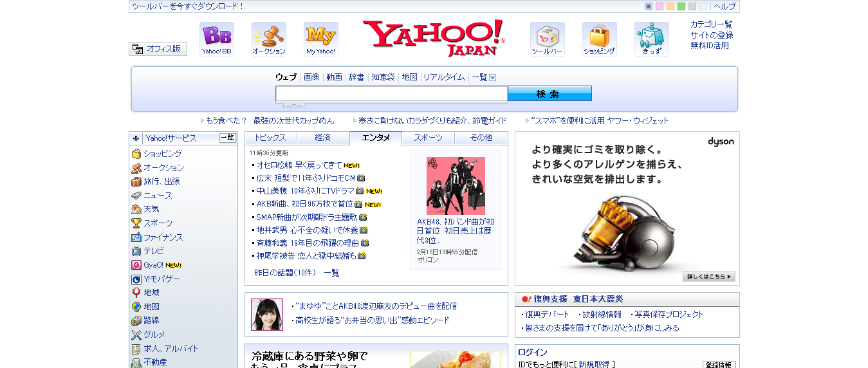Open Yahoo!サービス 一覧 list button
This screenshot has width=868, height=368.
[228, 138]
